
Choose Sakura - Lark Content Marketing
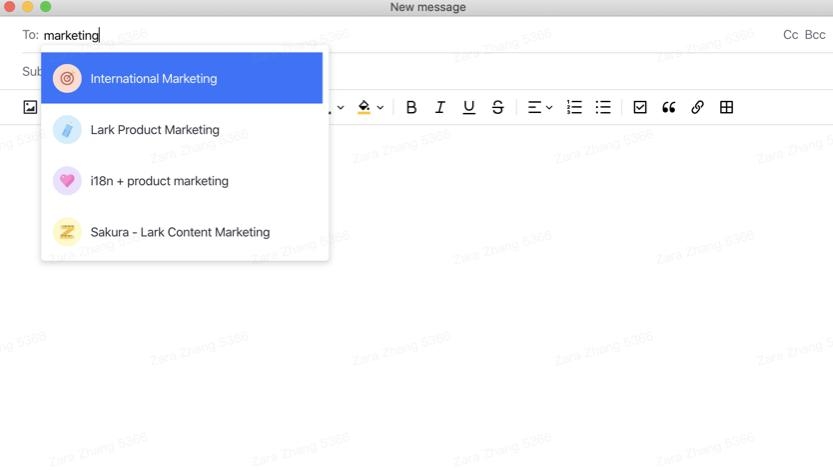coord(182,232)
